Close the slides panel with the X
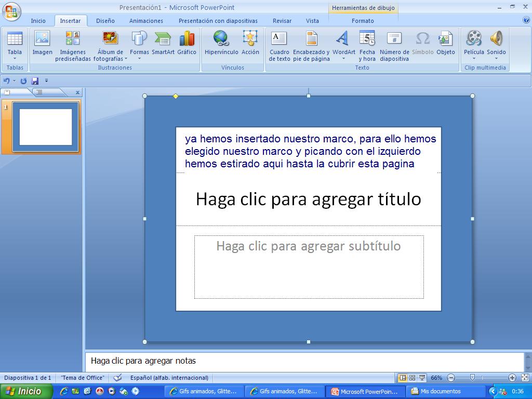Viewport: 532px width, 399px height. [78, 92]
